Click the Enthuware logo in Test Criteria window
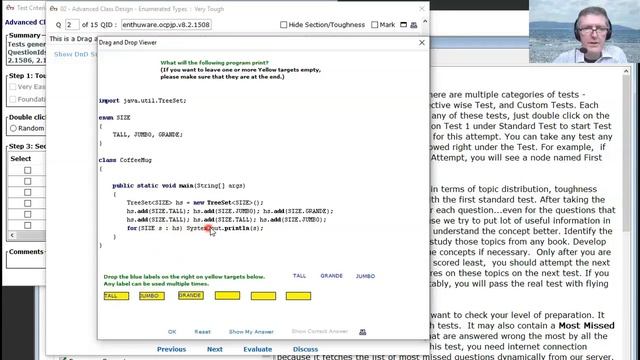The image size is (640, 360). [x=10, y=7]
